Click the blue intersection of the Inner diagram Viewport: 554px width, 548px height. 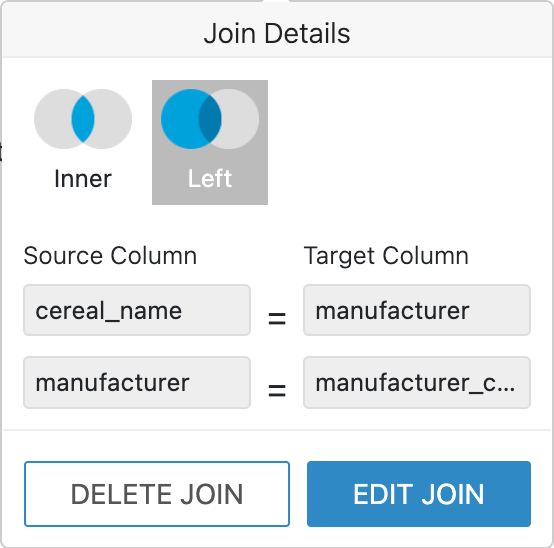coord(83,119)
